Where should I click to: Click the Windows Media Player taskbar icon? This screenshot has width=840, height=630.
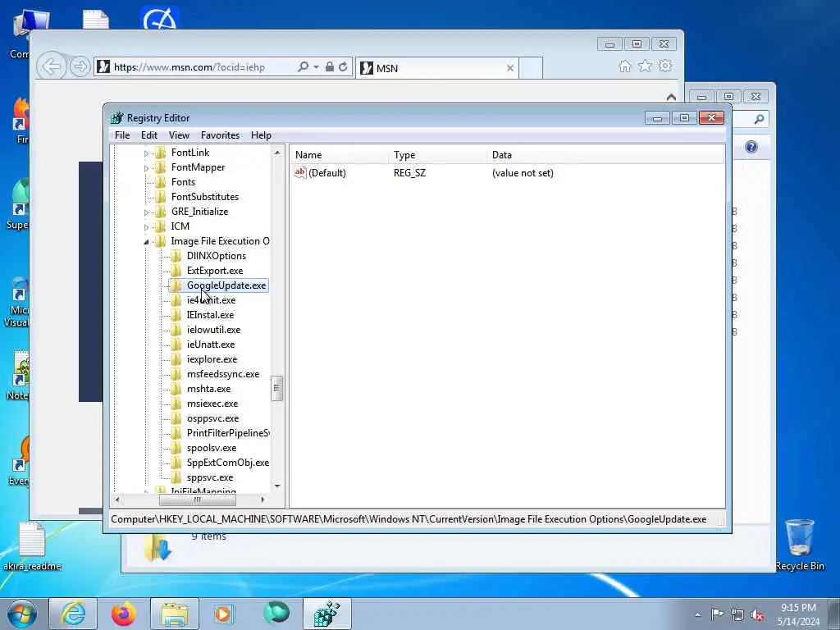223,614
